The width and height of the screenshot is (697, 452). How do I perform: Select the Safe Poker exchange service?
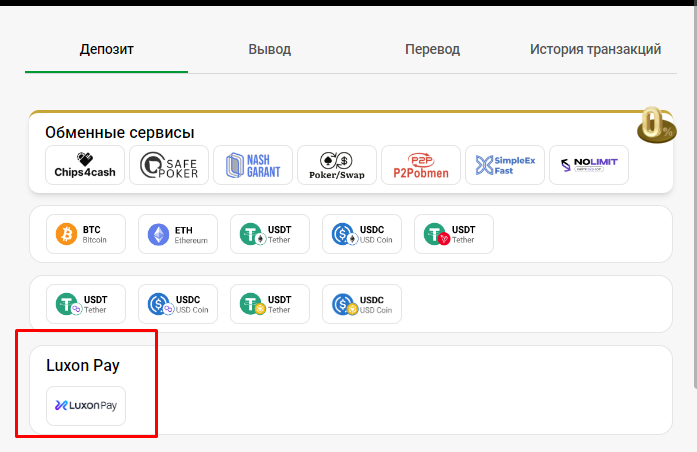point(169,165)
